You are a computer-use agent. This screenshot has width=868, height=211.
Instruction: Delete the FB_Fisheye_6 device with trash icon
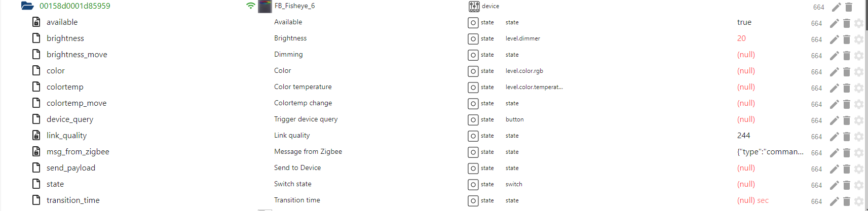pyautogui.click(x=849, y=7)
